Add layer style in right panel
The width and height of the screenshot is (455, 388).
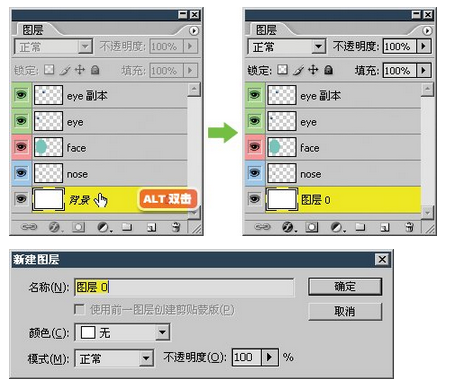pyautogui.click(x=289, y=227)
